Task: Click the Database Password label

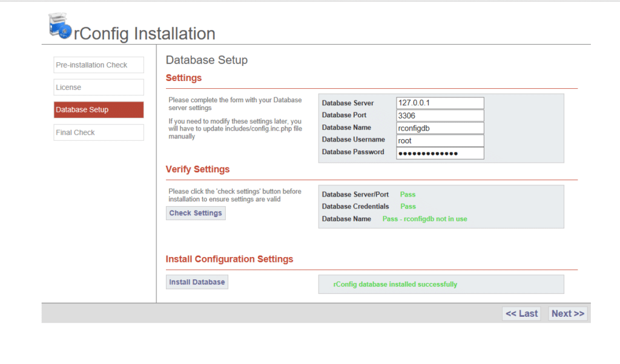Action: coord(353,152)
